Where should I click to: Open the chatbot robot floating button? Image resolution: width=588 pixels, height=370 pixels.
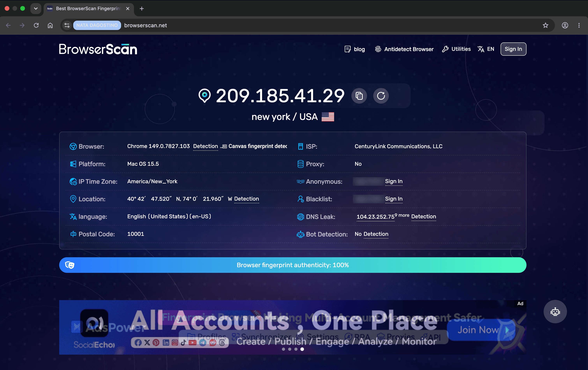[555, 312]
